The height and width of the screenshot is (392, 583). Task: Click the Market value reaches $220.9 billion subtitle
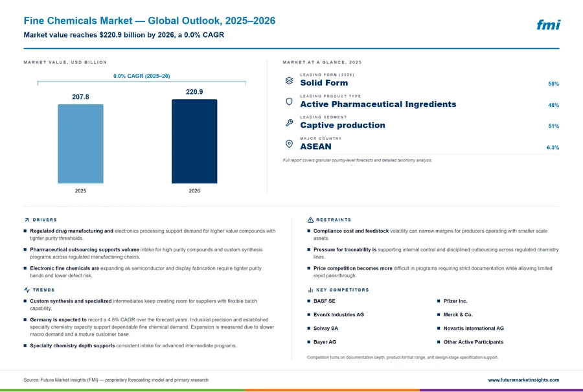(124, 35)
